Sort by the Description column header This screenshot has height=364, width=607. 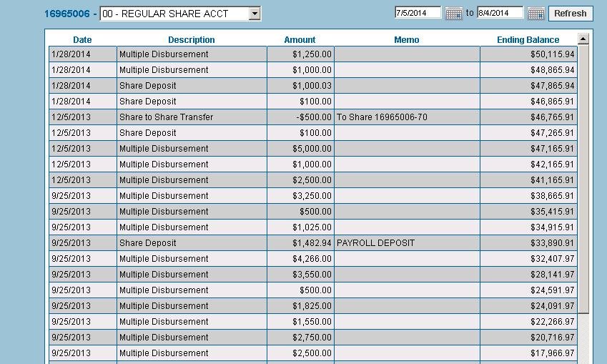(191, 40)
